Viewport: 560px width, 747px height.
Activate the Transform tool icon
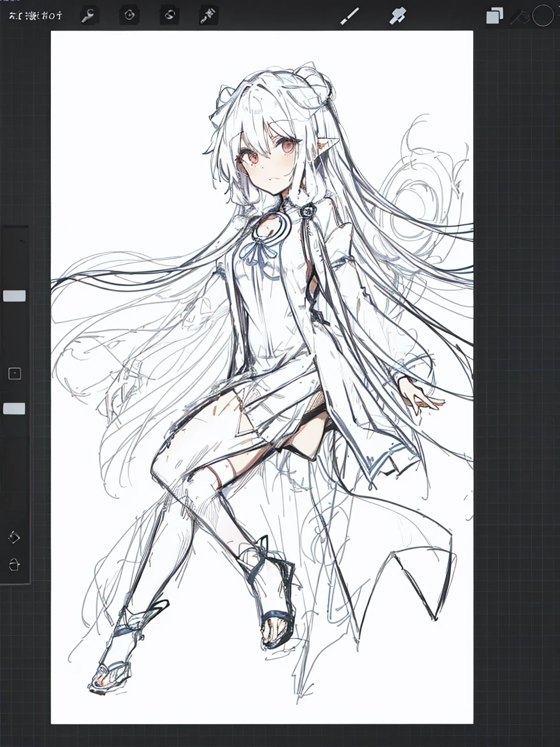208,16
